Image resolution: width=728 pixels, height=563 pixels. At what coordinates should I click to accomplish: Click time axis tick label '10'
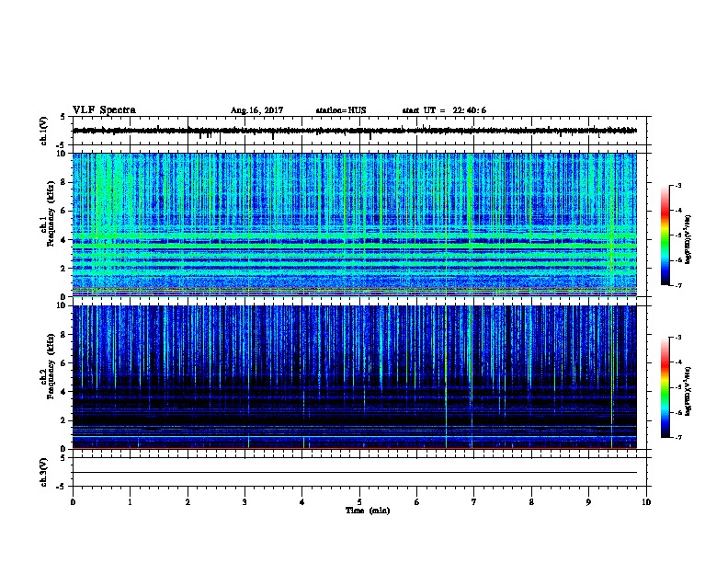(646, 501)
